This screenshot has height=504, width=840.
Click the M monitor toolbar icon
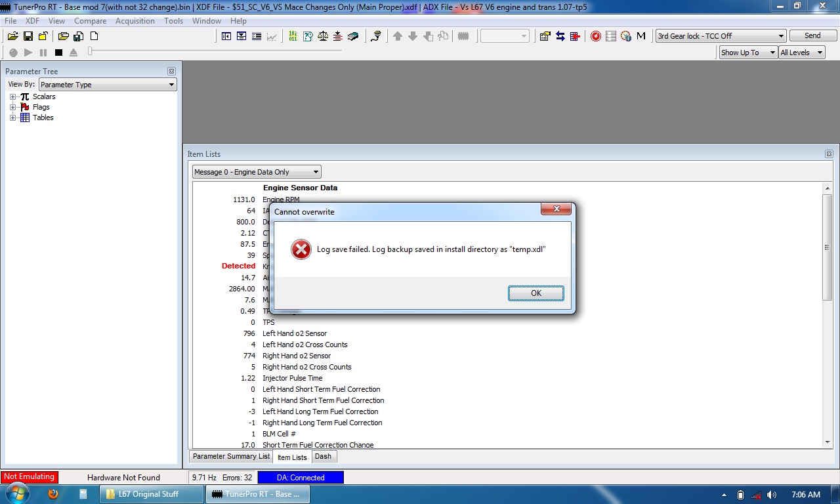pos(641,36)
